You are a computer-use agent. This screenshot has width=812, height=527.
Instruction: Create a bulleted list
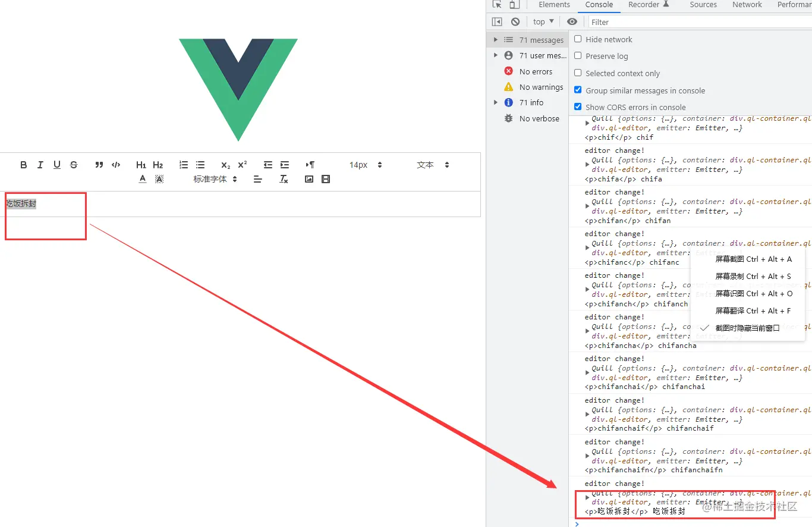click(x=200, y=165)
